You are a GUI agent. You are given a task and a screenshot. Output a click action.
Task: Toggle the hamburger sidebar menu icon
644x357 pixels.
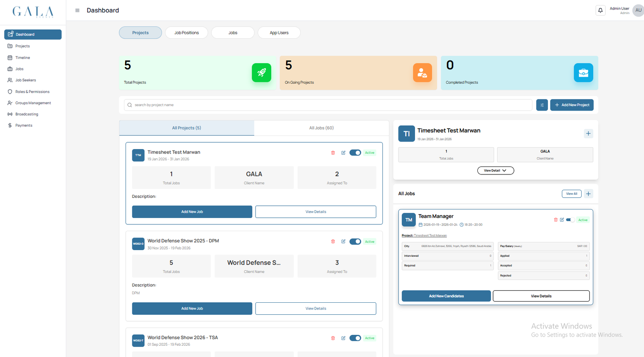pos(77,10)
